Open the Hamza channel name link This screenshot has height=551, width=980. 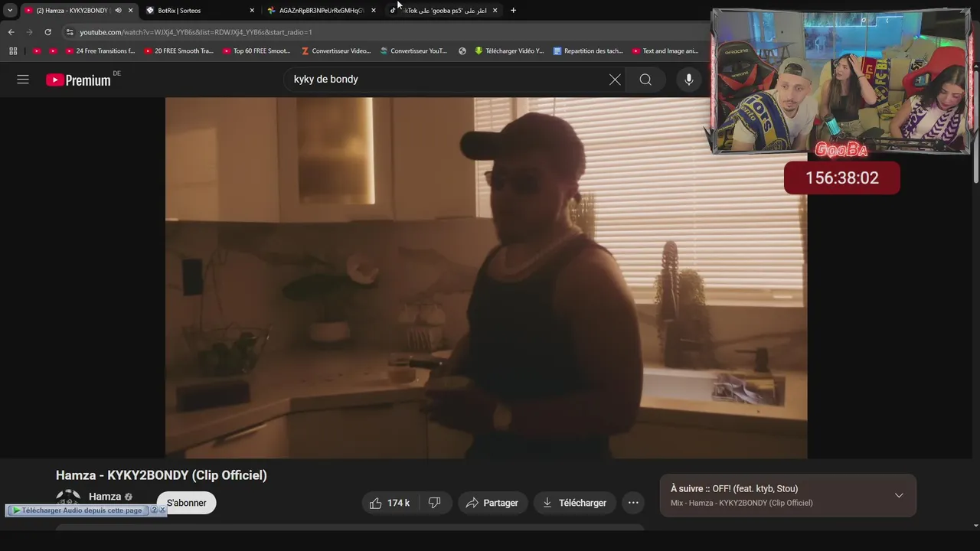pyautogui.click(x=105, y=497)
